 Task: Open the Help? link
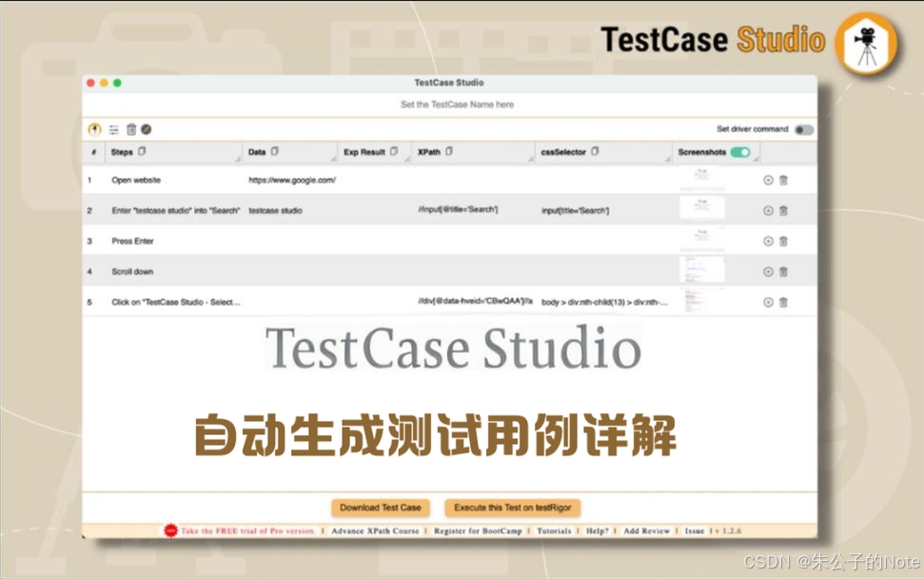(597, 530)
